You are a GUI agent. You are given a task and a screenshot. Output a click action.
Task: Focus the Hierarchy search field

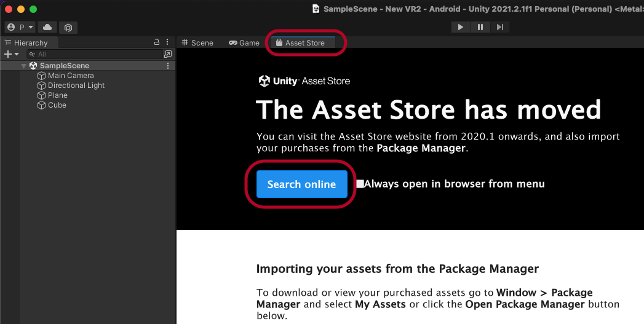(95, 54)
